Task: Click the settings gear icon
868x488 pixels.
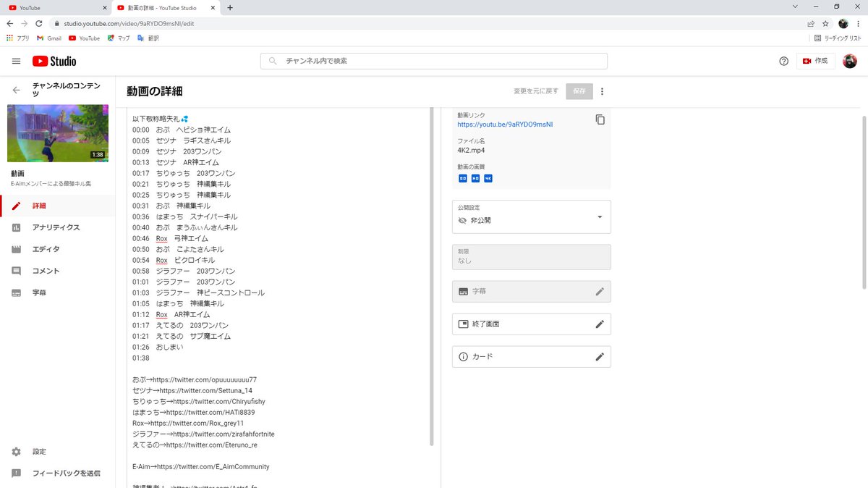Action: pyautogui.click(x=17, y=452)
